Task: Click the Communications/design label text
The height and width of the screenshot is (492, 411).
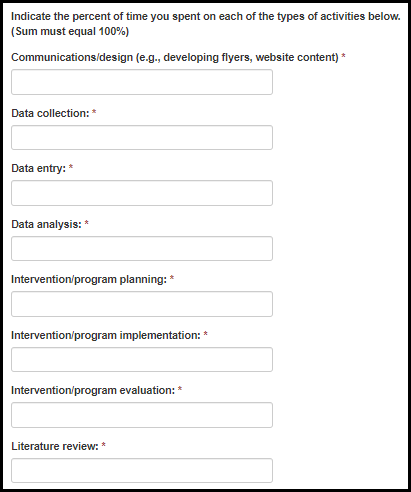Action: pyautogui.click(x=175, y=57)
